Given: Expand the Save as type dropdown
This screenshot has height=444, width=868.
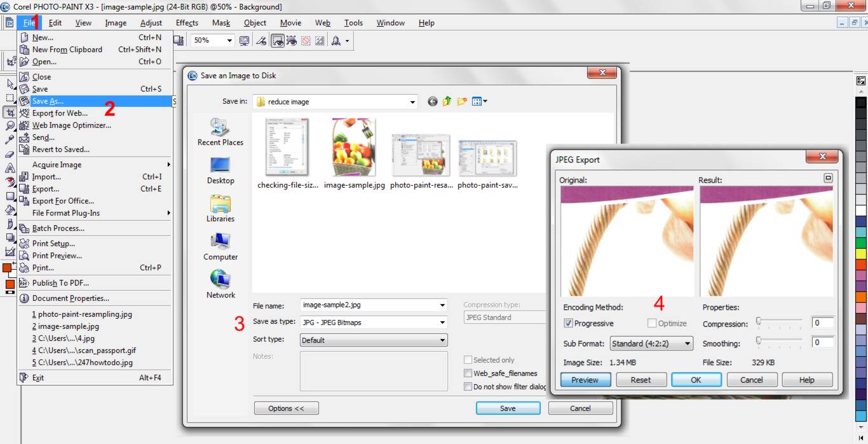Looking at the screenshot, I should (x=444, y=323).
